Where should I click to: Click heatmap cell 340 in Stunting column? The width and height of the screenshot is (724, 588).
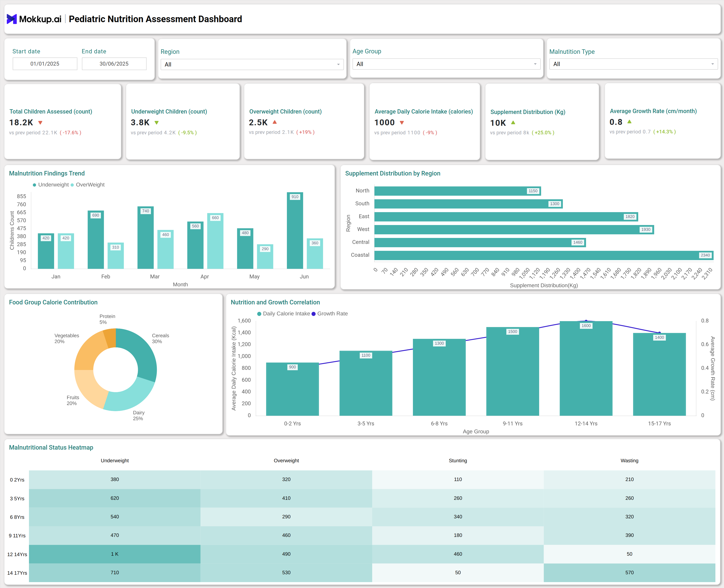click(x=458, y=517)
